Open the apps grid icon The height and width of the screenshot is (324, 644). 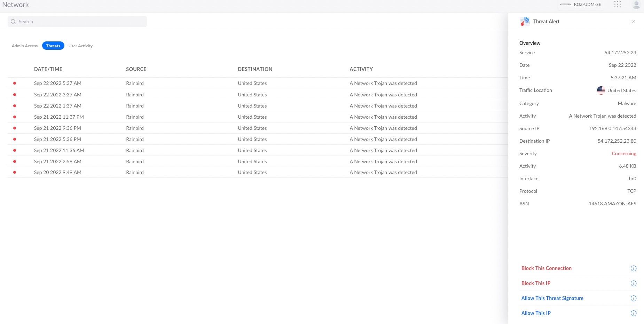tap(618, 5)
